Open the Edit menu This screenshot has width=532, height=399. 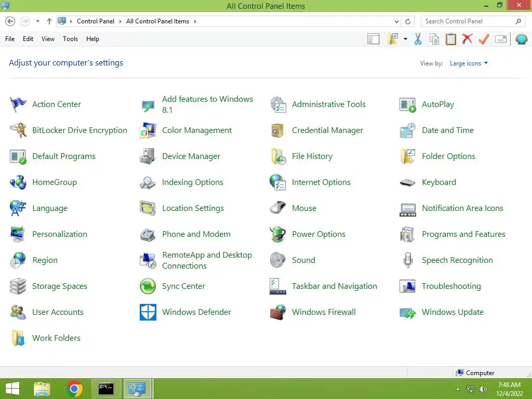coord(28,39)
